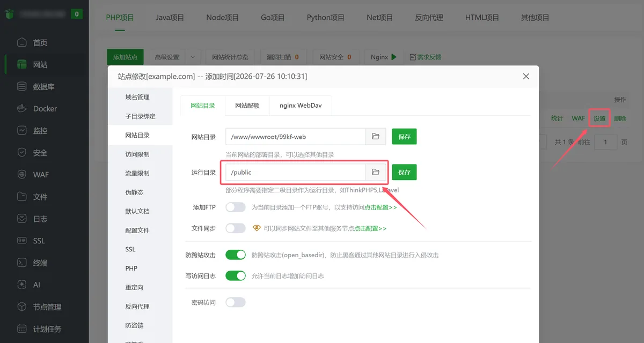Click the green panel logo icon at top left
Viewport: 644px width, 343px height.
[x=9, y=14]
